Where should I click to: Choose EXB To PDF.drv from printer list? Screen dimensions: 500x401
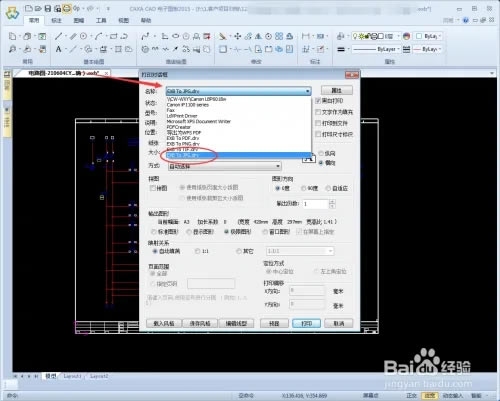point(239,138)
